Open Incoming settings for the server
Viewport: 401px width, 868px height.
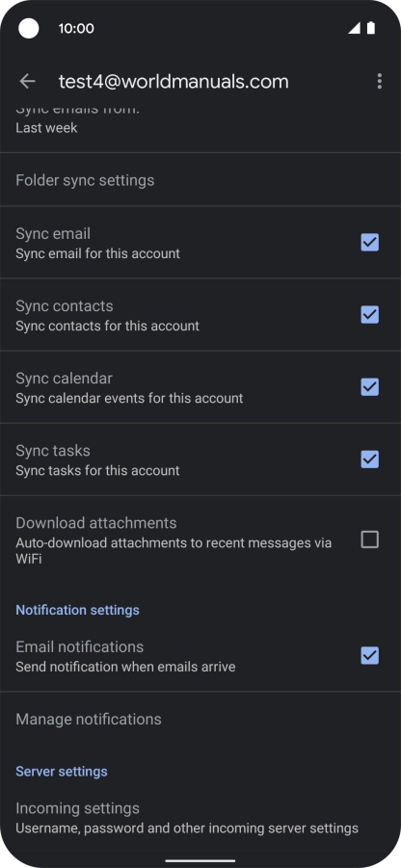point(200,818)
